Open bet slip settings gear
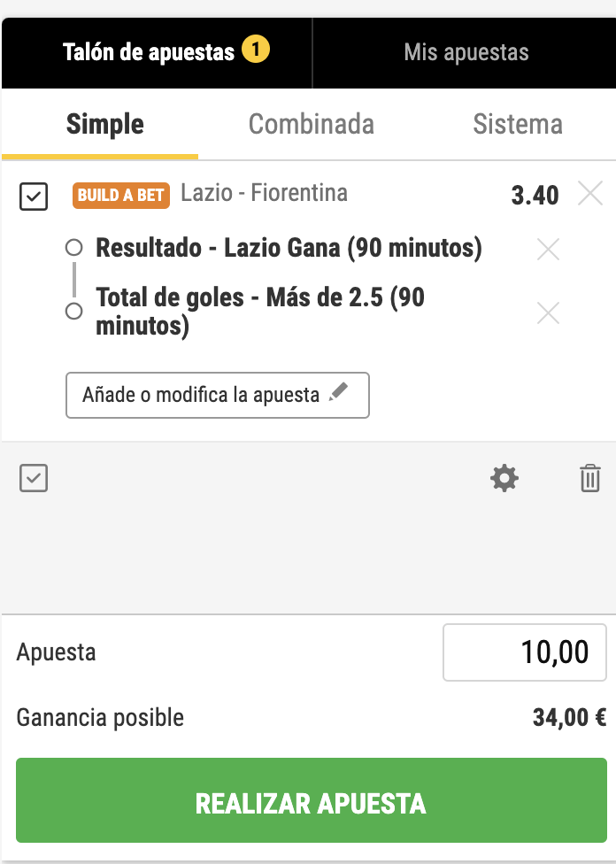The width and height of the screenshot is (616, 864). click(504, 479)
